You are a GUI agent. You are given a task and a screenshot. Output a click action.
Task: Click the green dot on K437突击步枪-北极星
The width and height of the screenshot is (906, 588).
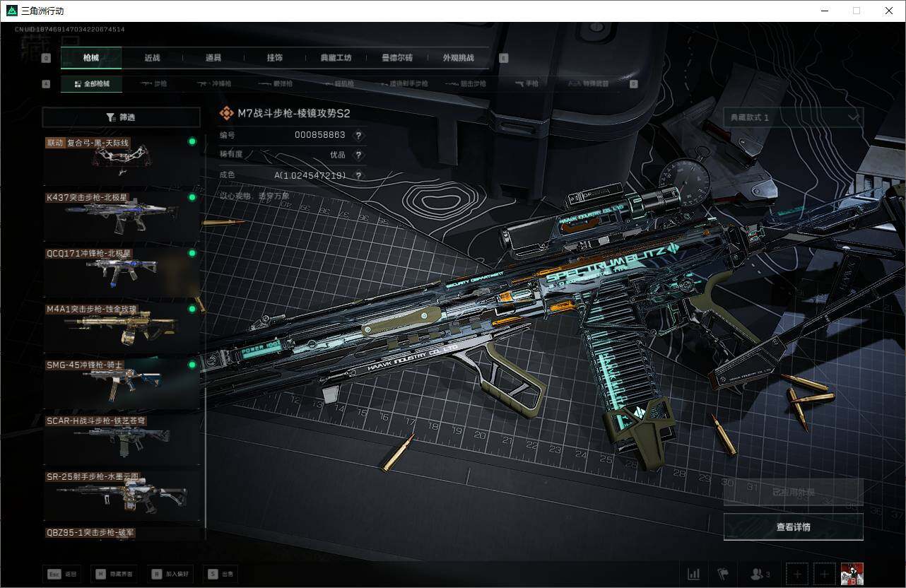click(192, 197)
